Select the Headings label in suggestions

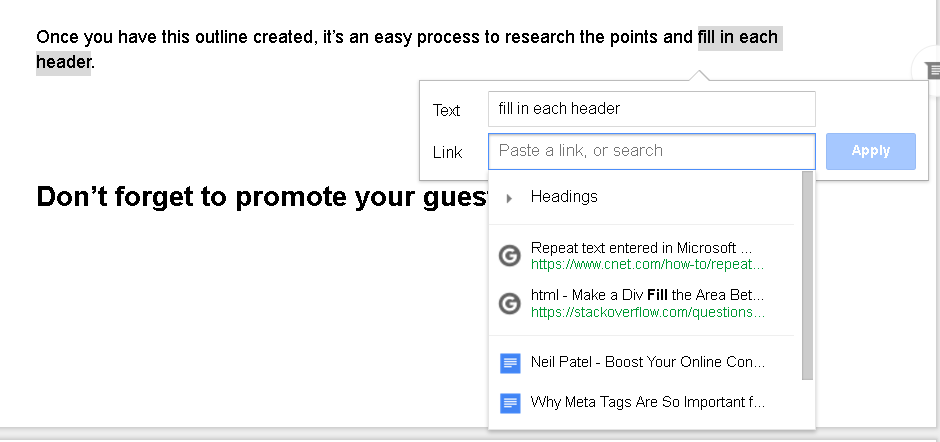564,197
